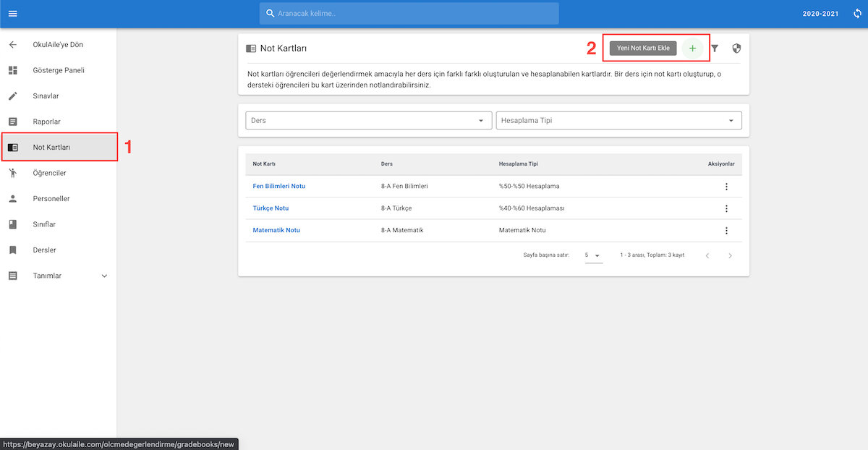
Task: Click the 8-A Fen Bilimleri cell
Action: [404, 187]
